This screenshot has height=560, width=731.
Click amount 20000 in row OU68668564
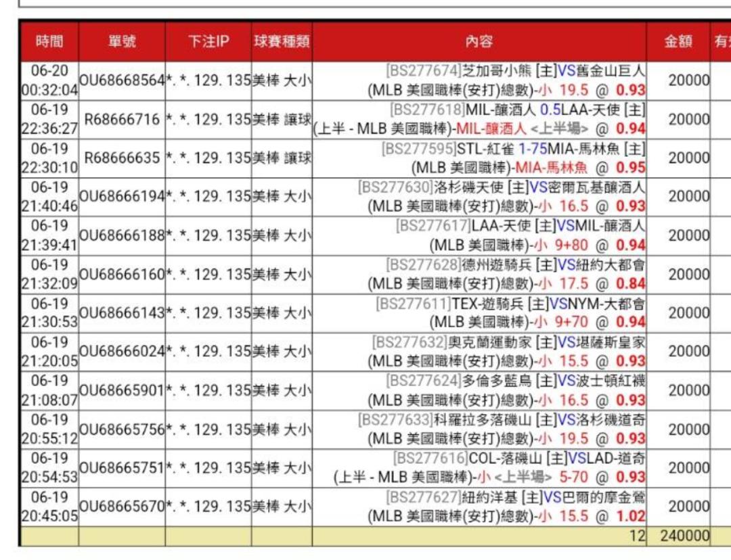[689, 80]
